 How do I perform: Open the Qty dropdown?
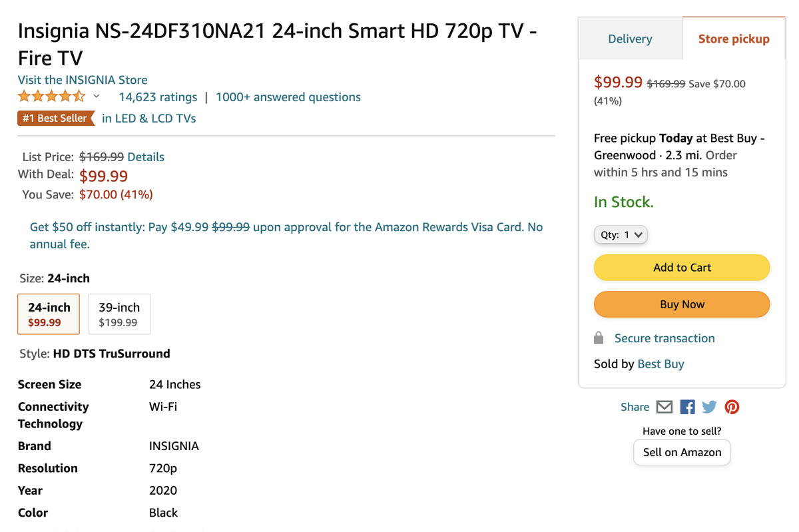pyautogui.click(x=621, y=234)
